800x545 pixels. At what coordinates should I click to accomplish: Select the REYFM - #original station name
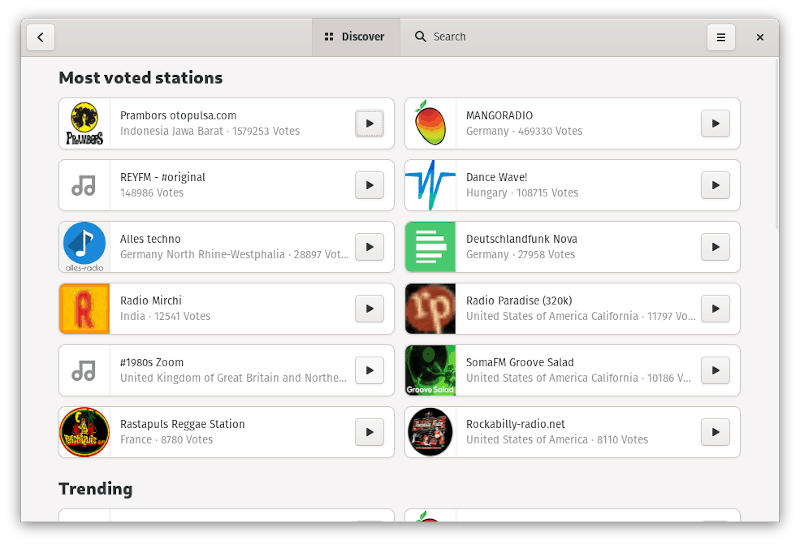click(x=162, y=178)
